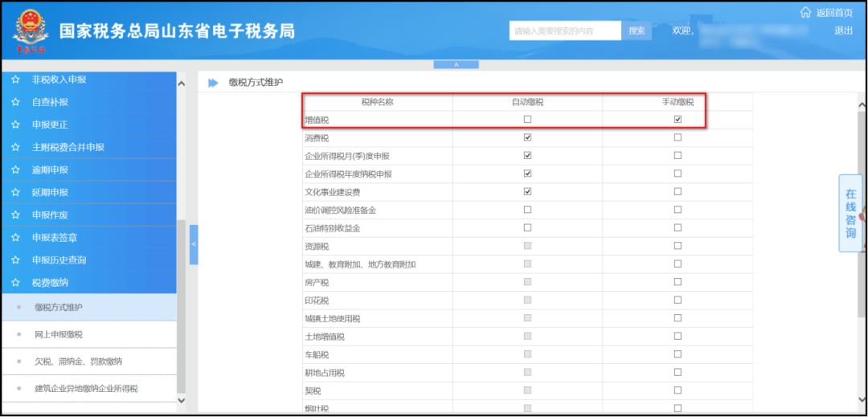Click the star icon next to 主附税费合并申报
The height and width of the screenshot is (417, 868).
pyautogui.click(x=15, y=147)
